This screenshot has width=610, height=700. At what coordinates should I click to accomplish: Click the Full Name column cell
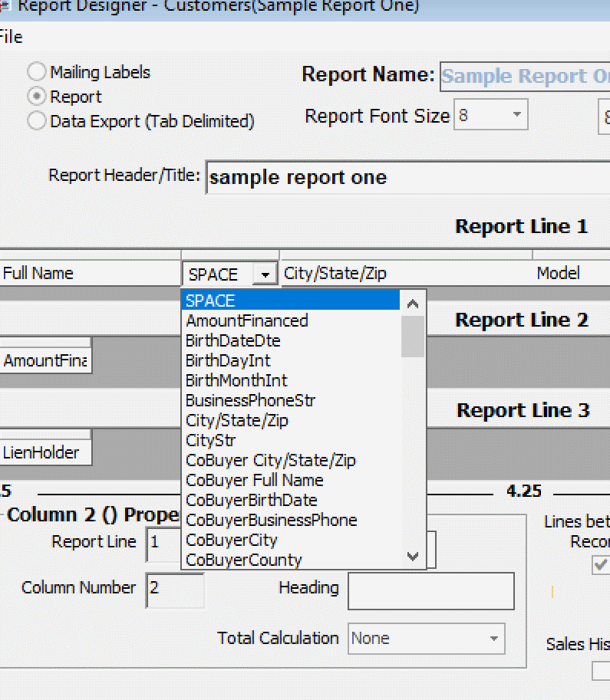pyautogui.click(x=90, y=273)
